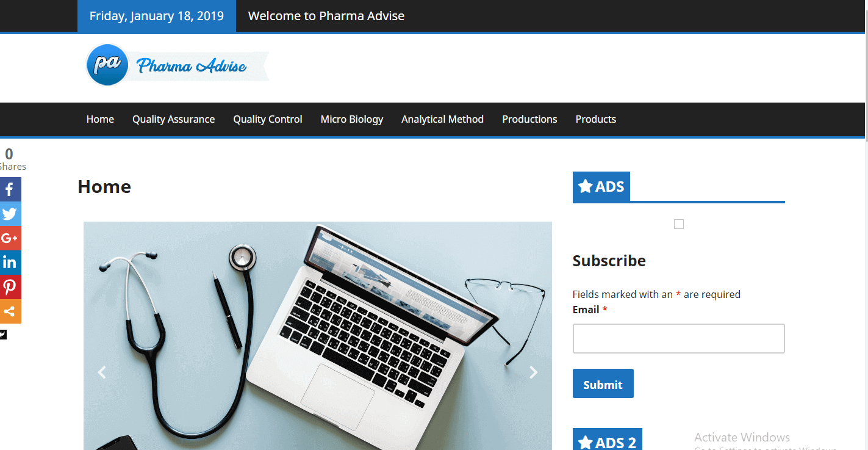
Task: Submit the subscribe form
Action: (603, 383)
